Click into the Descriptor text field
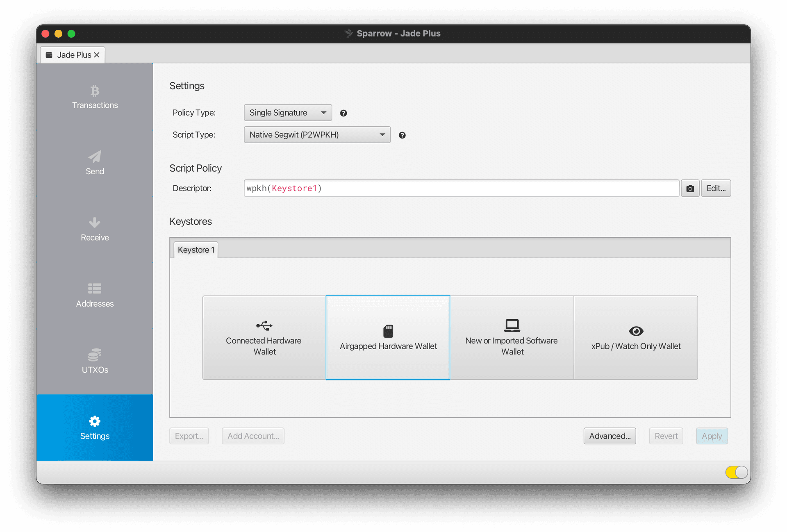This screenshot has height=532, width=787. [462, 188]
